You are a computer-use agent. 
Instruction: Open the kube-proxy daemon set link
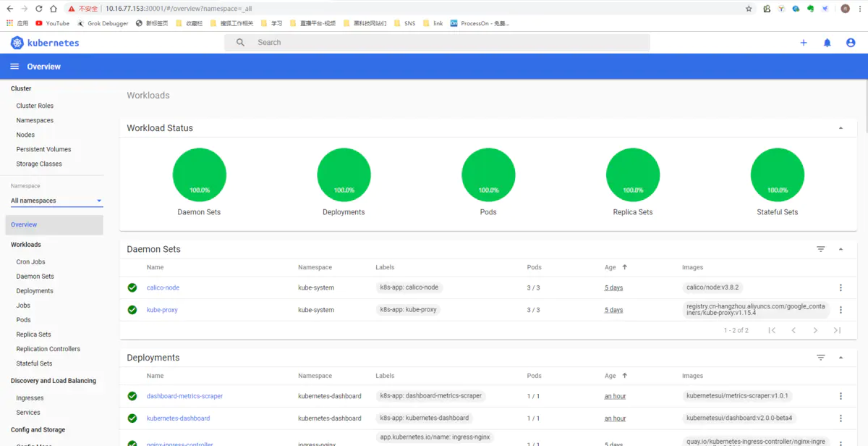point(162,310)
